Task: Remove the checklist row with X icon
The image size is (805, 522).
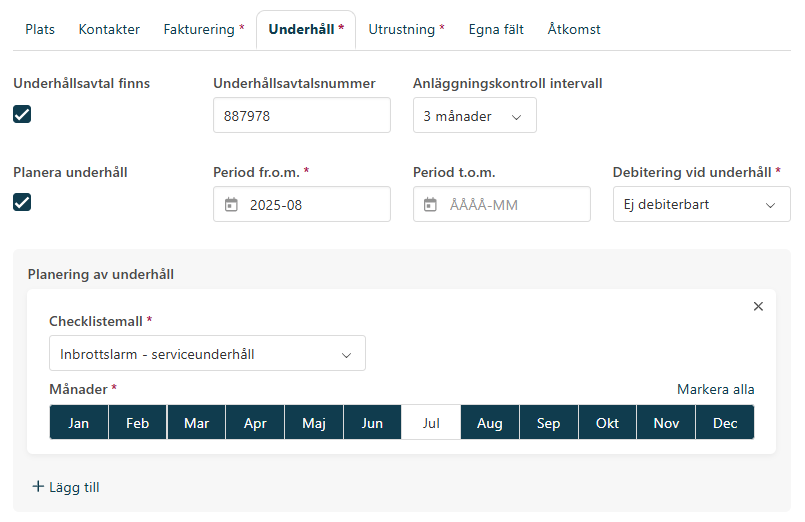Action: (758, 307)
